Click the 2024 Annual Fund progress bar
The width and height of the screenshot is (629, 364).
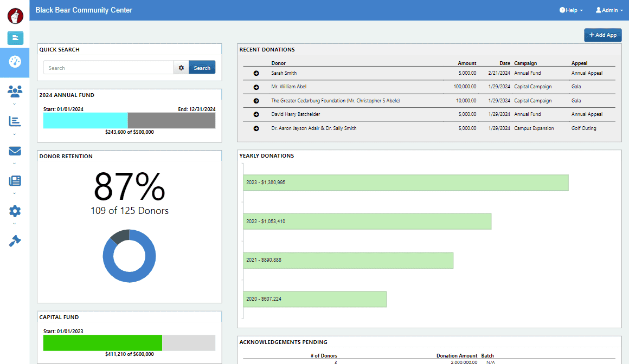point(129,121)
